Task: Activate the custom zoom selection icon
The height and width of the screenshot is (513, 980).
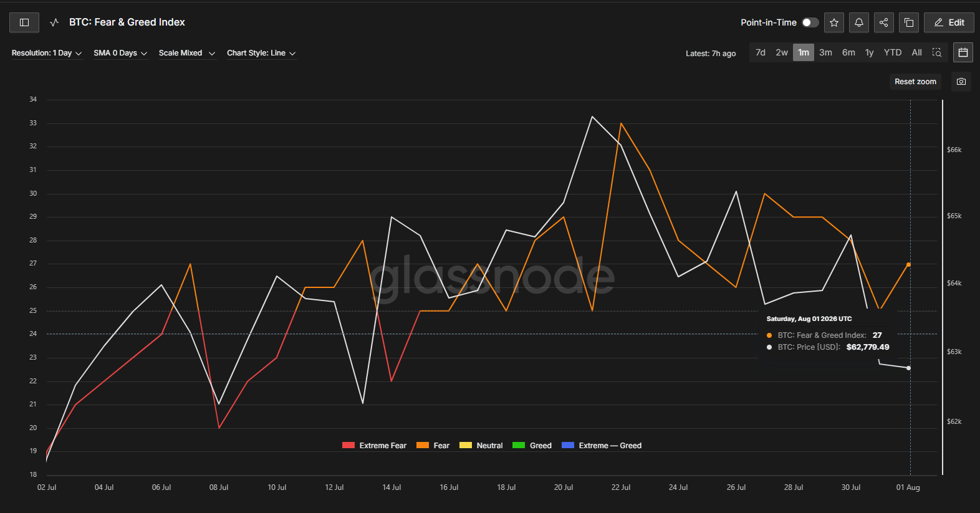Action: [x=937, y=52]
